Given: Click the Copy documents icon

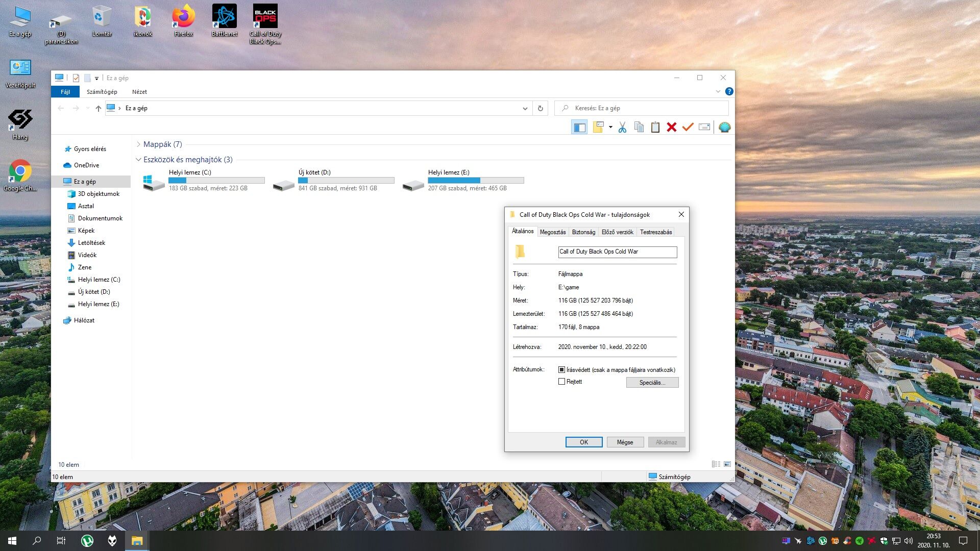Looking at the screenshot, I should point(639,127).
